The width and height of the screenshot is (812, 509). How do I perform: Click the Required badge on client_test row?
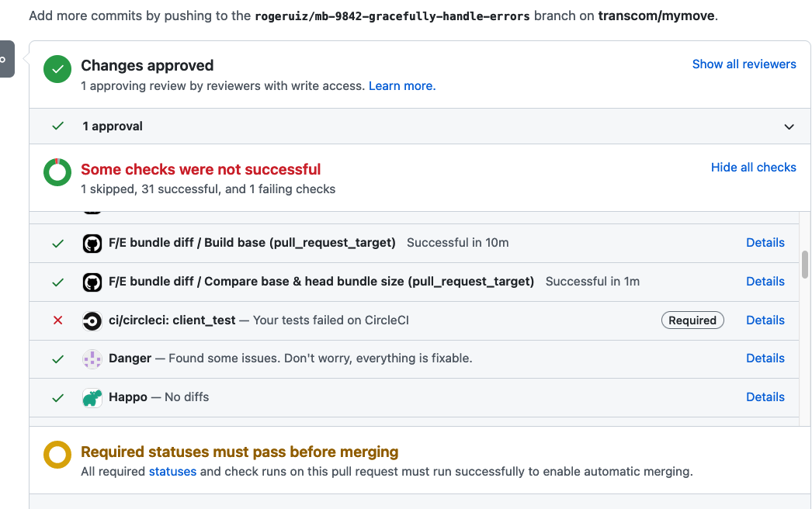click(692, 320)
